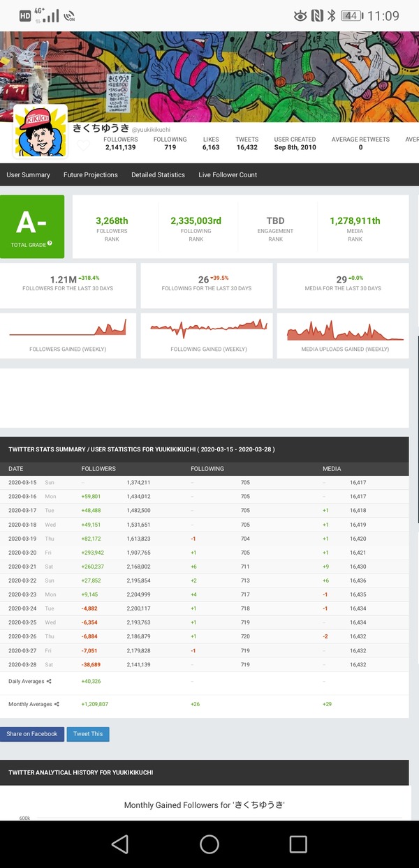Tap the Android home circle button

pyautogui.click(x=209, y=844)
